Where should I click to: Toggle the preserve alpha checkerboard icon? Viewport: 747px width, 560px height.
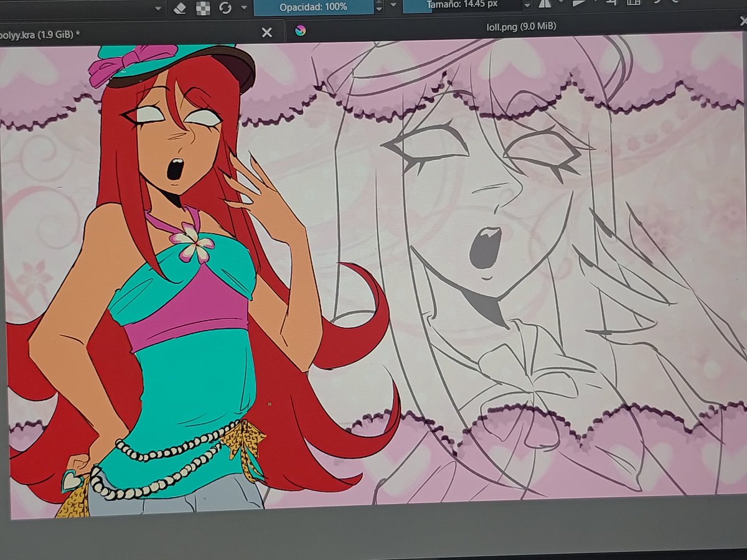203,7
